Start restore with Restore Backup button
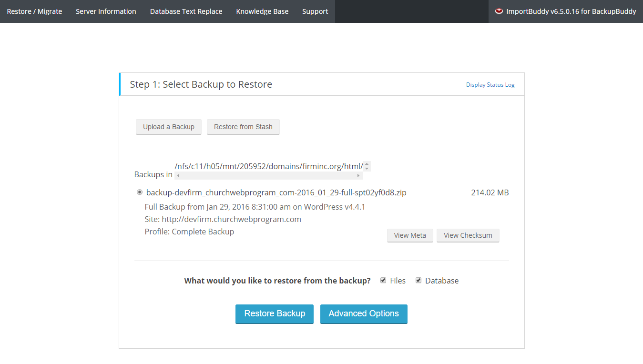This screenshot has width=643, height=364. (x=275, y=313)
